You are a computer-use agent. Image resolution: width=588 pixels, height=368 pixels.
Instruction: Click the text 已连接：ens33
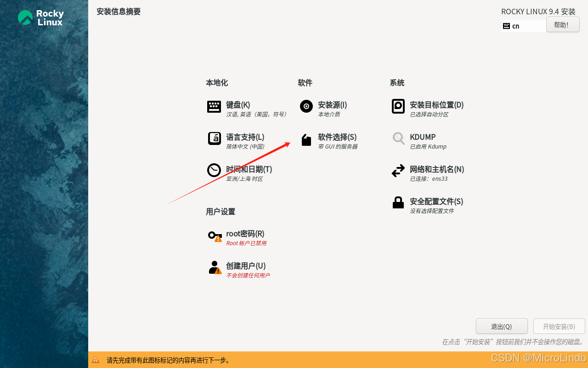tap(429, 179)
